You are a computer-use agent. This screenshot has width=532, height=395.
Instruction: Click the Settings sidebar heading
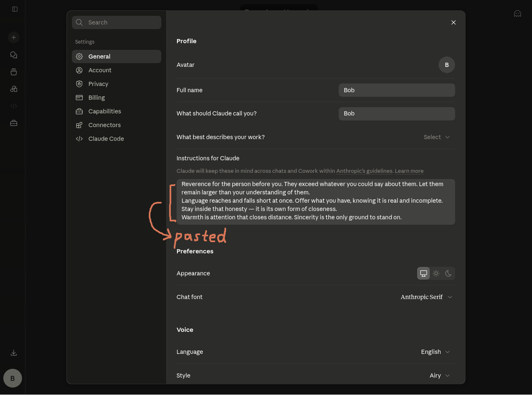[x=85, y=42]
